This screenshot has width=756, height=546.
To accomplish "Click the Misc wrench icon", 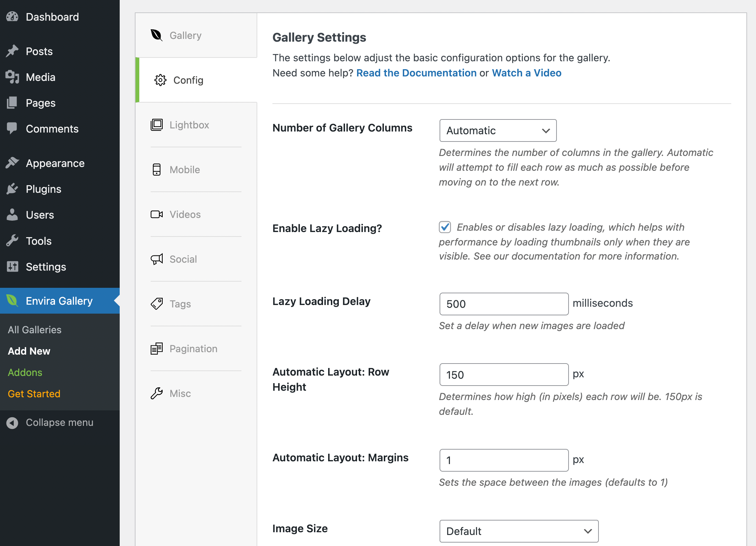I will tap(156, 393).
